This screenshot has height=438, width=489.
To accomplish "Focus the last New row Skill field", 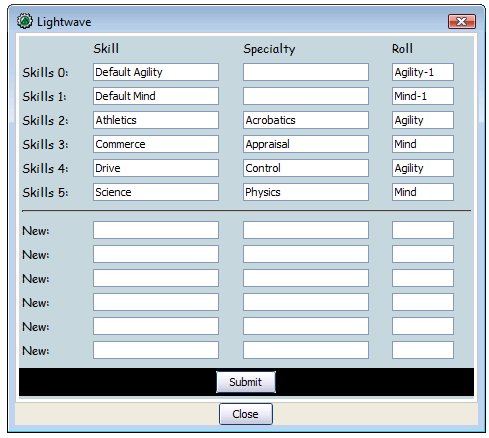I will pos(156,350).
